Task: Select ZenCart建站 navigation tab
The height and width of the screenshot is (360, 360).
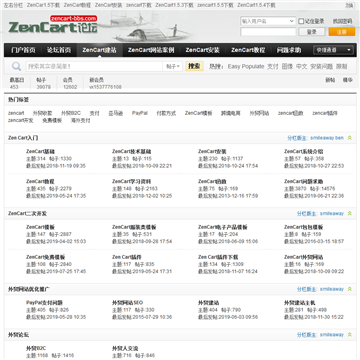Action: pyautogui.click(x=99, y=50)
